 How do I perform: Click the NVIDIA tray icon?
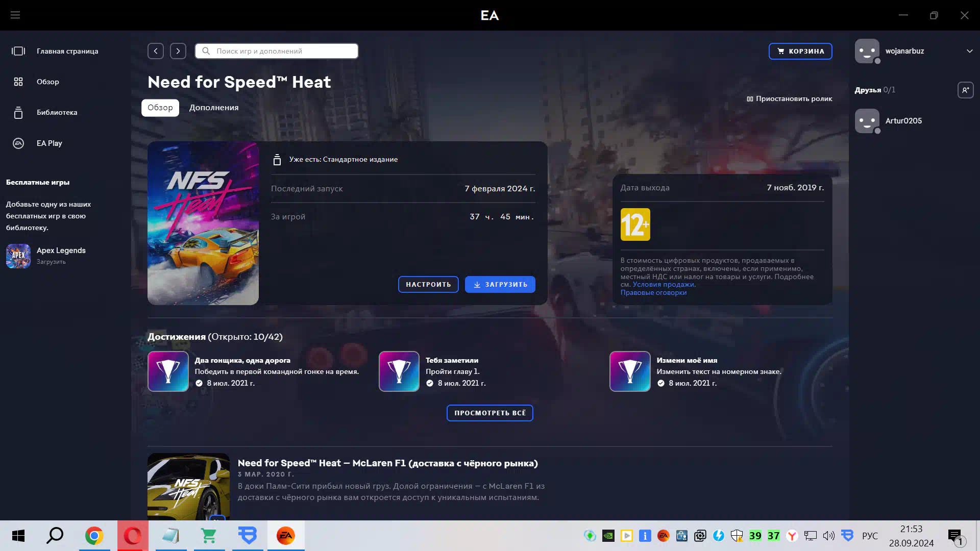608,536
